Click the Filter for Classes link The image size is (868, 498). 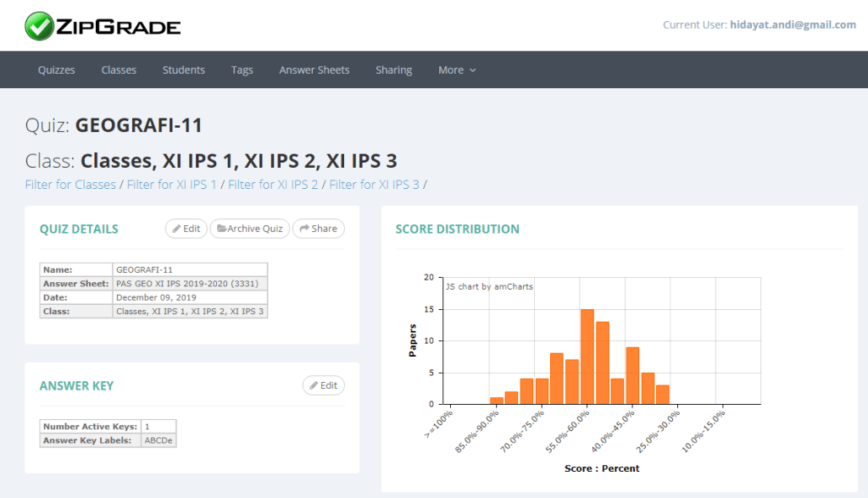tap(70, 185)
